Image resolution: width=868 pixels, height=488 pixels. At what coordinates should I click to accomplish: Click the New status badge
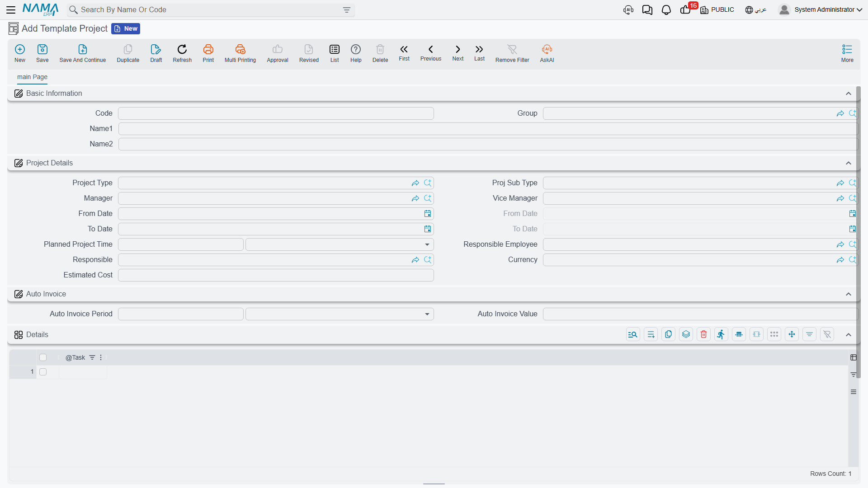[126, 28]
